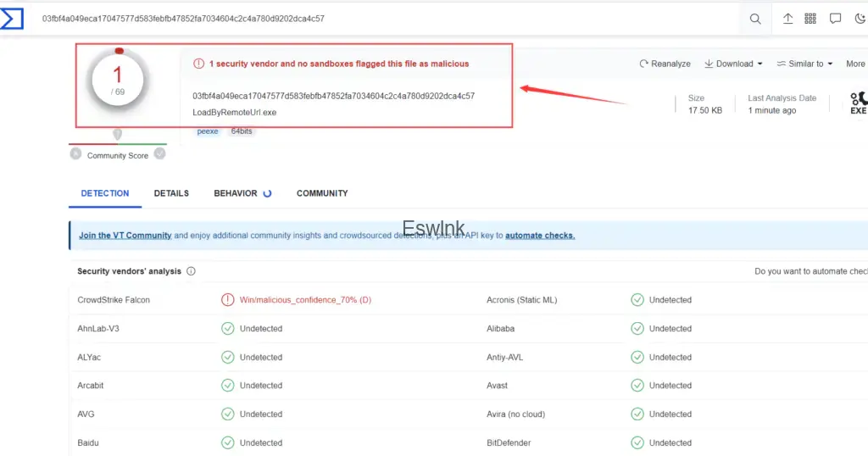Open the More menu
This screenshot has width=868, height=456.
click(855, 64)
